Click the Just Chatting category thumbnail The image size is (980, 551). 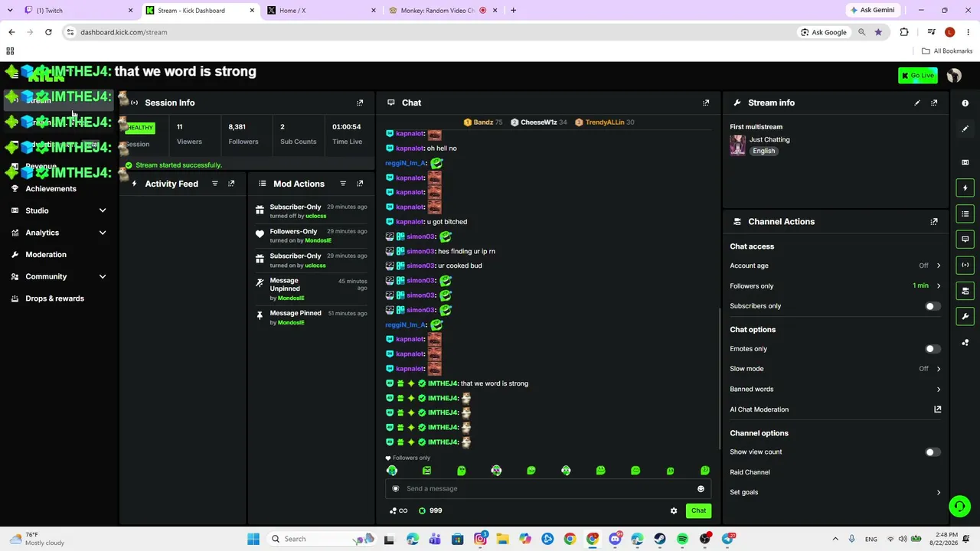pos(737,145)
